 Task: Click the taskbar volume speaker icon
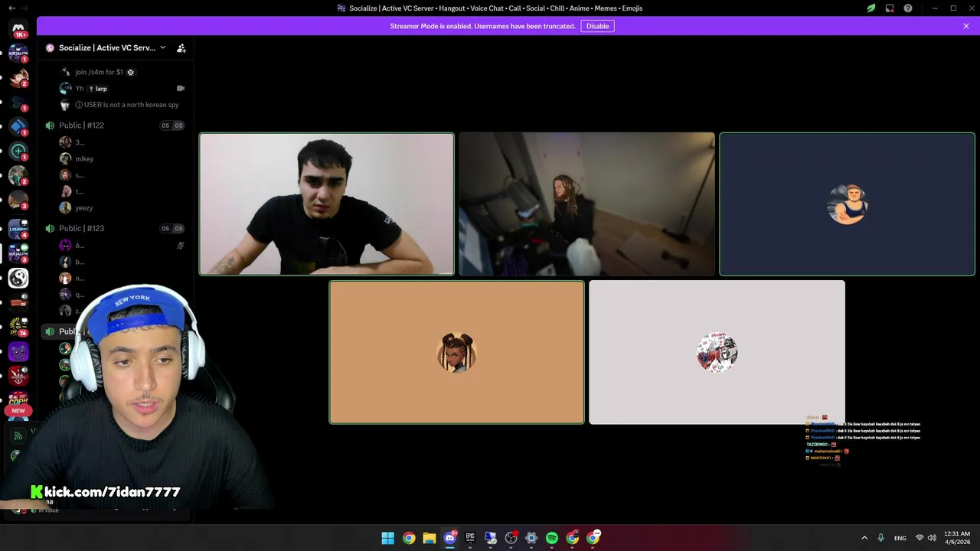click(x=932, y=538)
